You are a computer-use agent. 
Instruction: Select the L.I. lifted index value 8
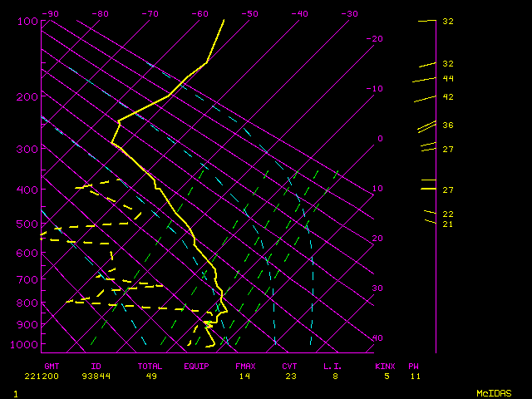(x=336, y=377)
